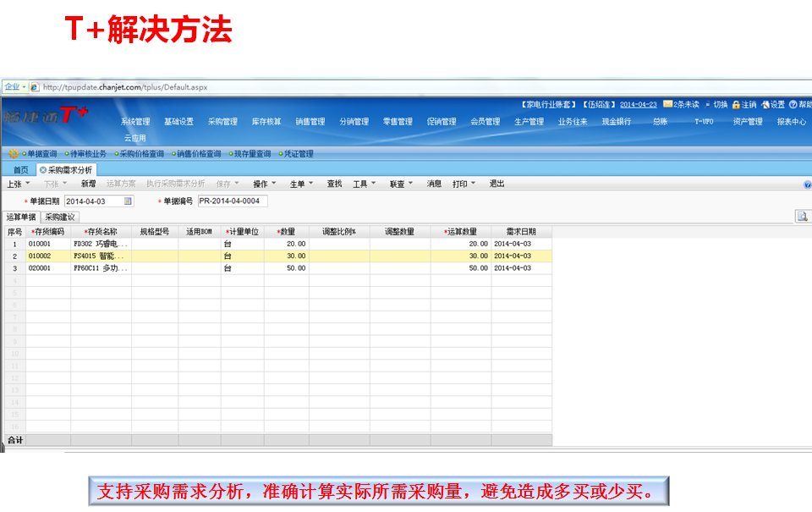Open the 生产管理 menu
812x512 pixels.
[x=529, y=122]
